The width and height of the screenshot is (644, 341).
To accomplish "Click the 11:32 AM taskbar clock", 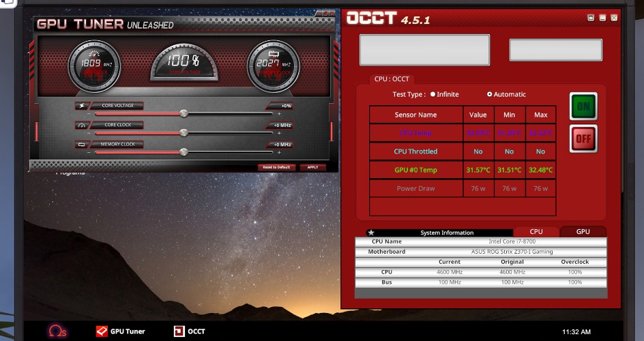I will pyautogui.click(x=576, y=331).
